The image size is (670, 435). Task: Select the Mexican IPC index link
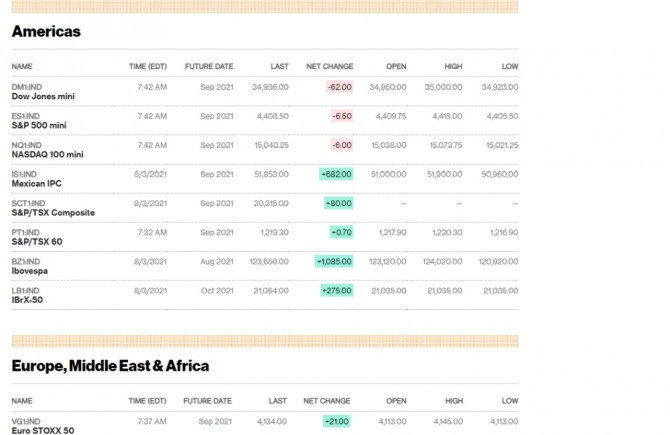[x=36, y=184]
